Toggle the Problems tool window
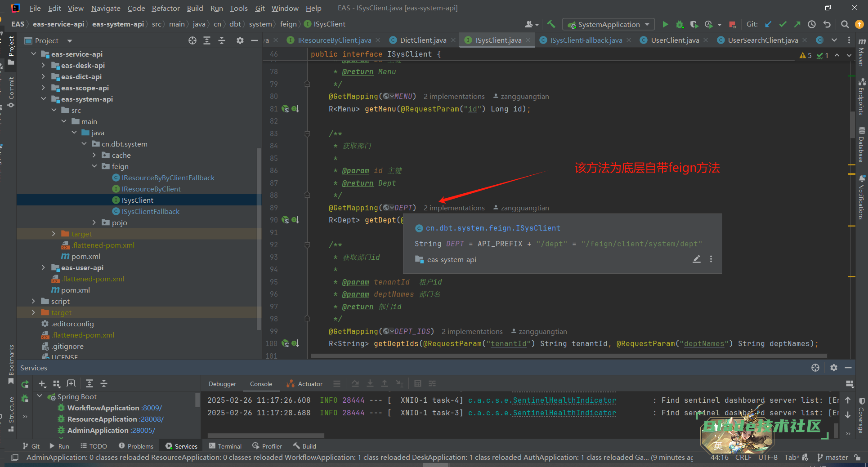Viewport: 868px width, 467px height. (136, 446)
